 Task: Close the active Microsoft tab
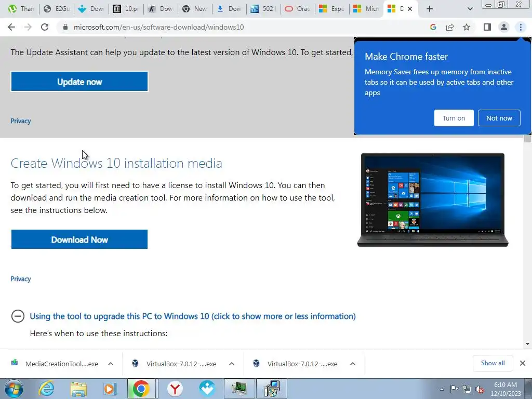pos(410,9)
